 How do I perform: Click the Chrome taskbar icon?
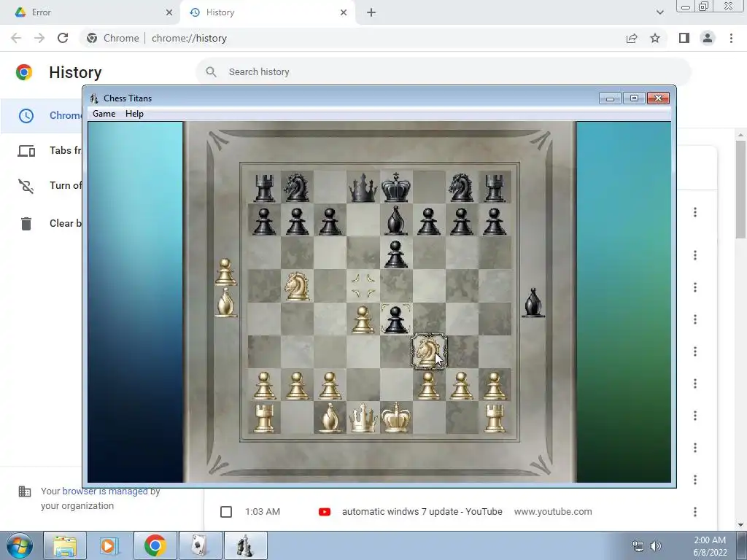click(155, 545)
